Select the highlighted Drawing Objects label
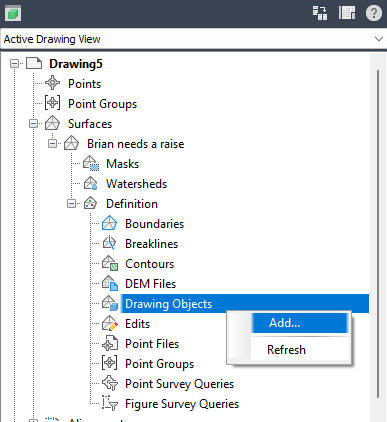This screenshot has height=422, width=387. coord(168,304)
